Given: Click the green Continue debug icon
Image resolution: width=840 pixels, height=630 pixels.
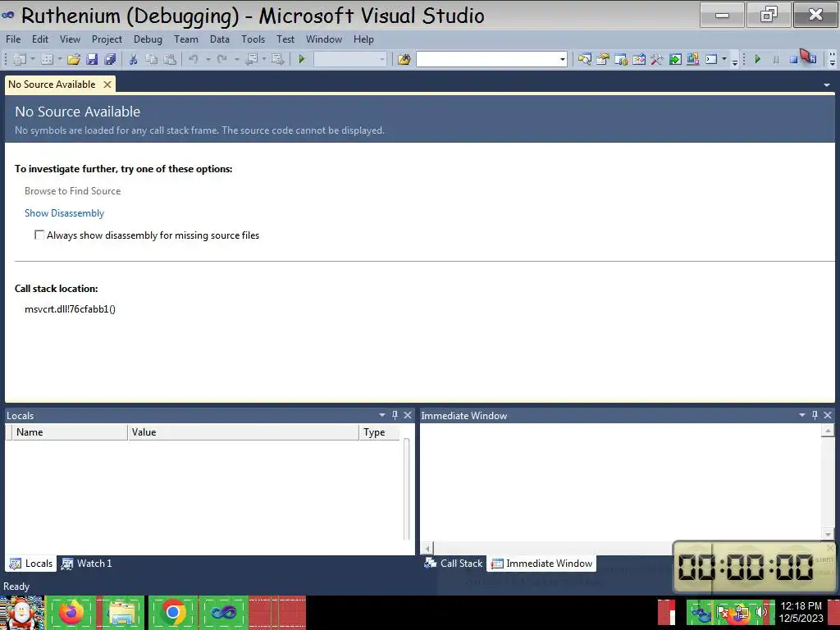Looking at the screenshot, I should [757, 59].
